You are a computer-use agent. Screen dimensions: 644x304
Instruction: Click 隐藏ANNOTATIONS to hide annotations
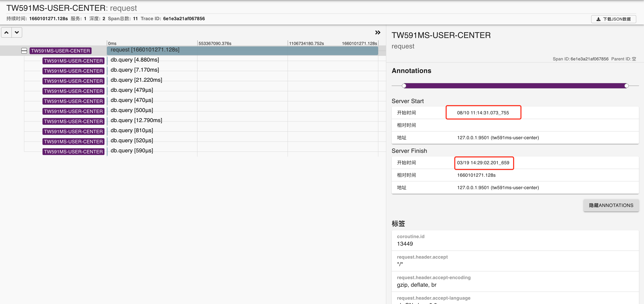[x=611, y=205]
